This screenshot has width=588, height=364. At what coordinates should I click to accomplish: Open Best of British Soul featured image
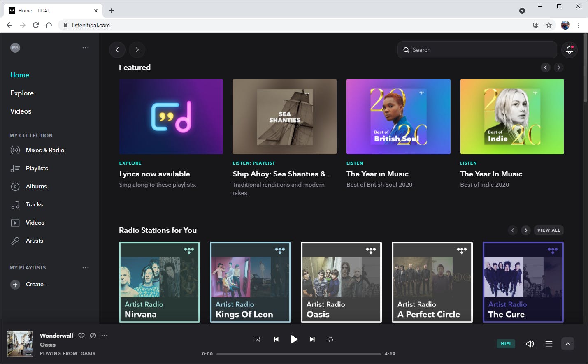pos(398,117)
